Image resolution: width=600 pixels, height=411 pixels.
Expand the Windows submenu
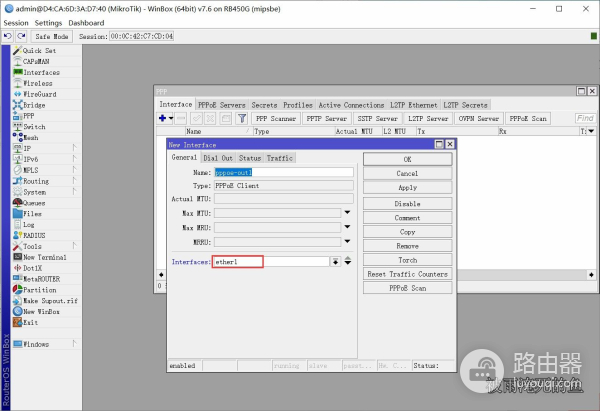75,344
